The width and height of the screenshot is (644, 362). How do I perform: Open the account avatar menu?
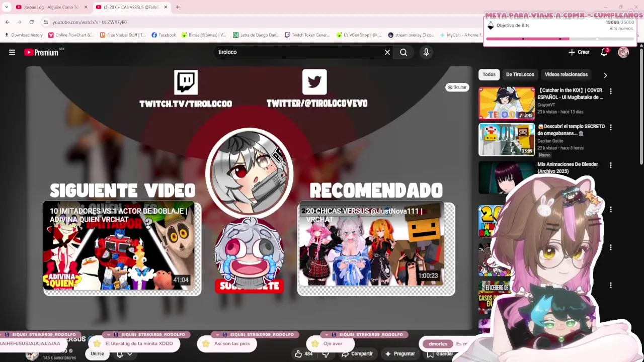coord(623,52)
